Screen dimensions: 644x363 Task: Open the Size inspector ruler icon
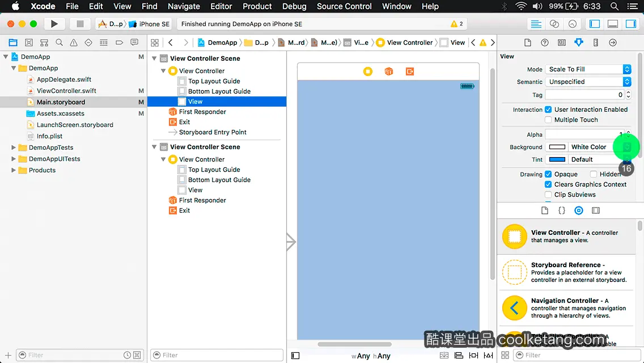point(596,43)
